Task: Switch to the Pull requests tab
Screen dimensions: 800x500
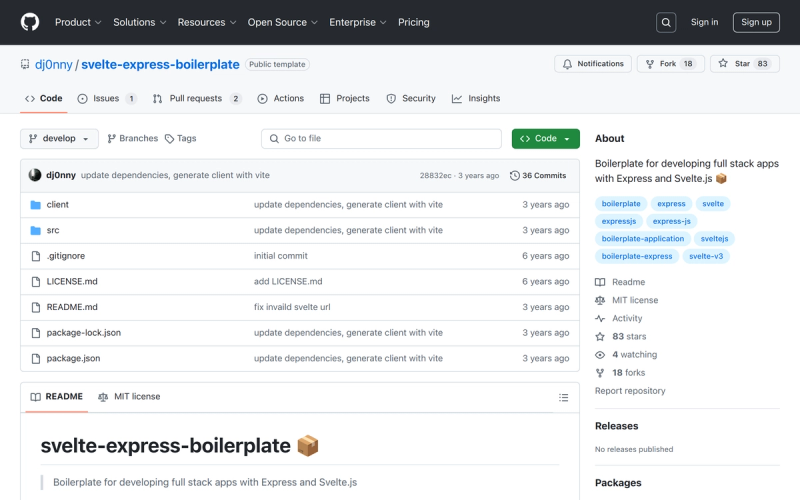Action: 196,98
